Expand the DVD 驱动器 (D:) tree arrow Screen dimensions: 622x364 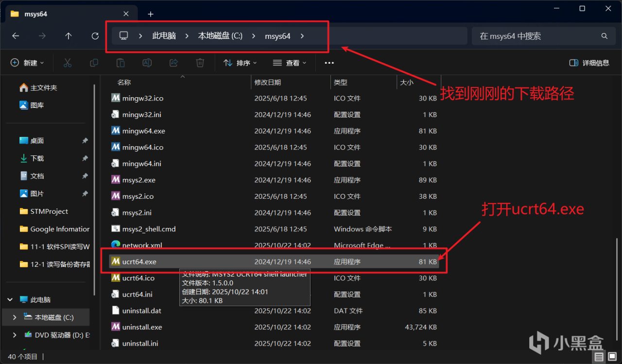pyautogui.click(x=15, y=335)
